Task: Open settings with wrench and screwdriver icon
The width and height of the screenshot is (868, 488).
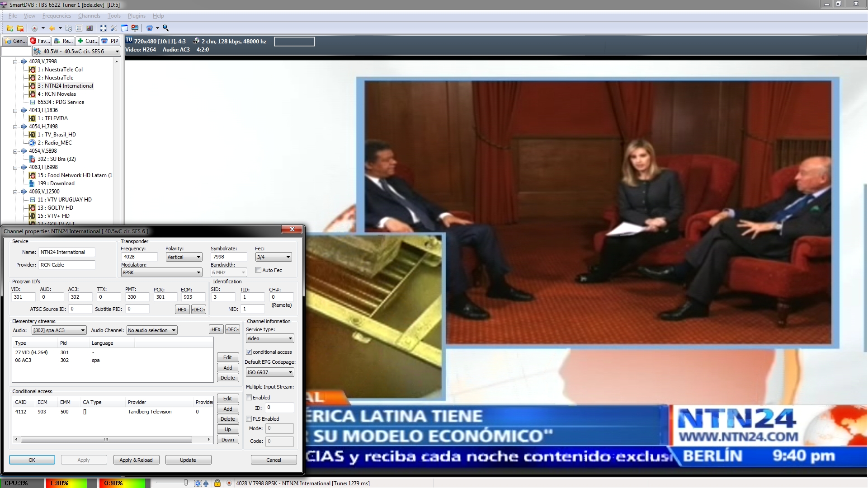Action: pyautogui.click(x=114, y=28)
